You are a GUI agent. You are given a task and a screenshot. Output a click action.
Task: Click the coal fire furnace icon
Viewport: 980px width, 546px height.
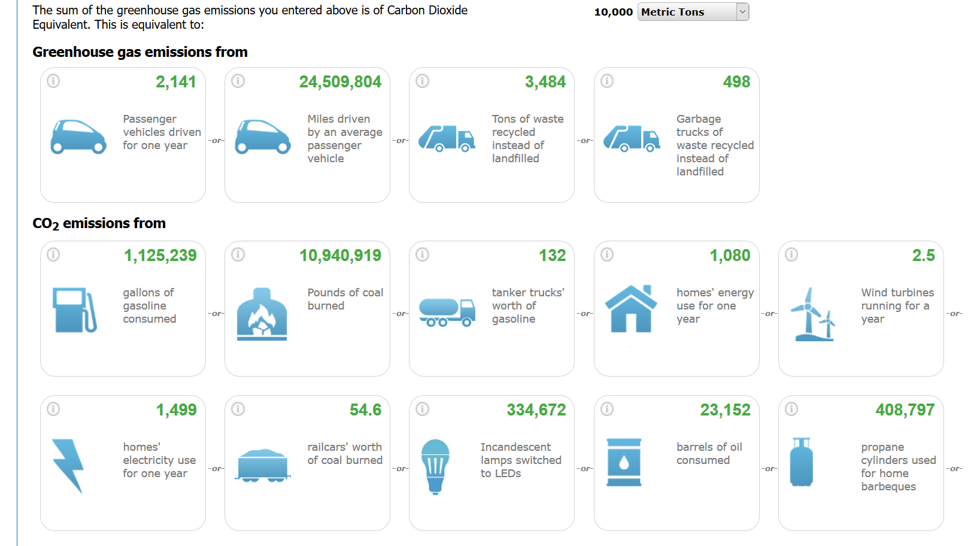click(262, 314)
